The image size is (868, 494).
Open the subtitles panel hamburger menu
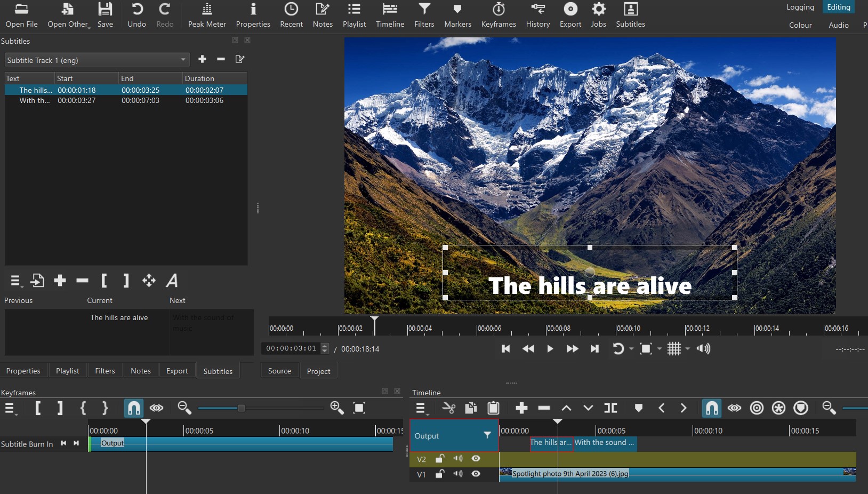pos(15,281)
